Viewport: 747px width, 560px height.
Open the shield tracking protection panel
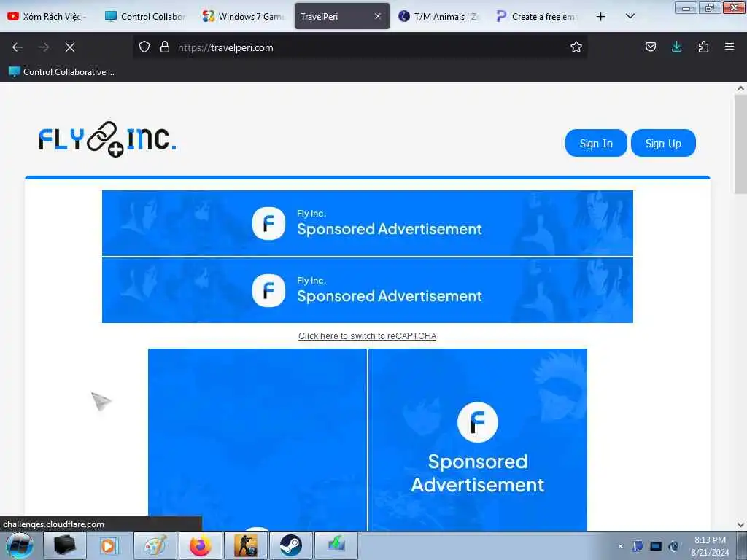pos(144,47)
